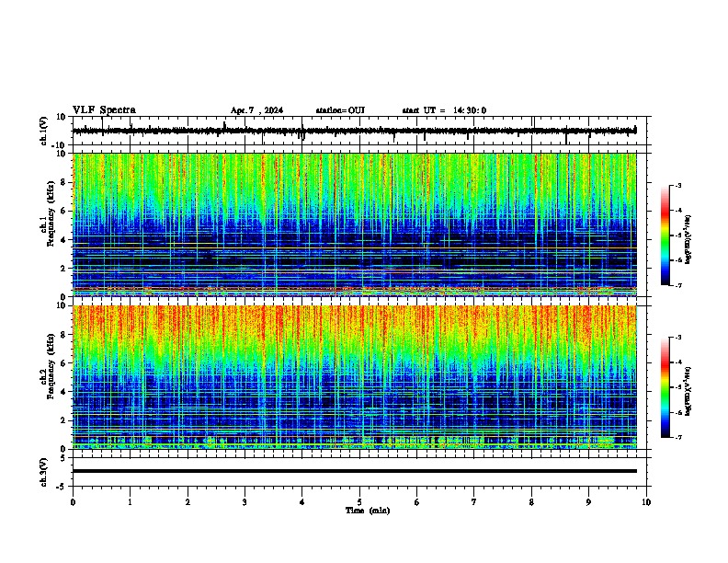The width and height of the screenshot is (728, 563).
Task: Select the ch.1 "Frequency (kHz)" axis label
Action: tap(51, 214)
